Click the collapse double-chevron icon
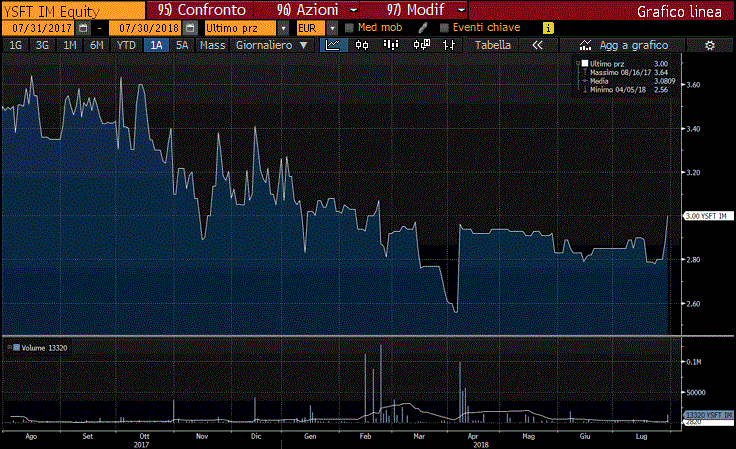 537,46
